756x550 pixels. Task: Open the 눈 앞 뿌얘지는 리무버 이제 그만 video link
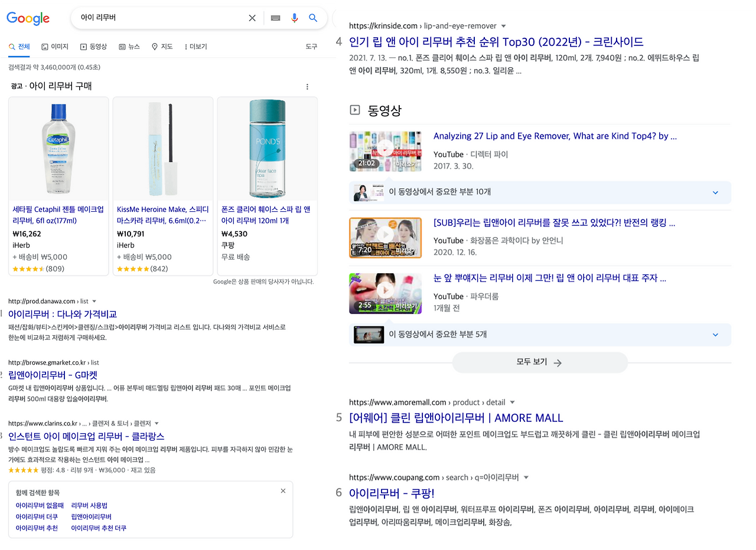[x=550, y=279]
